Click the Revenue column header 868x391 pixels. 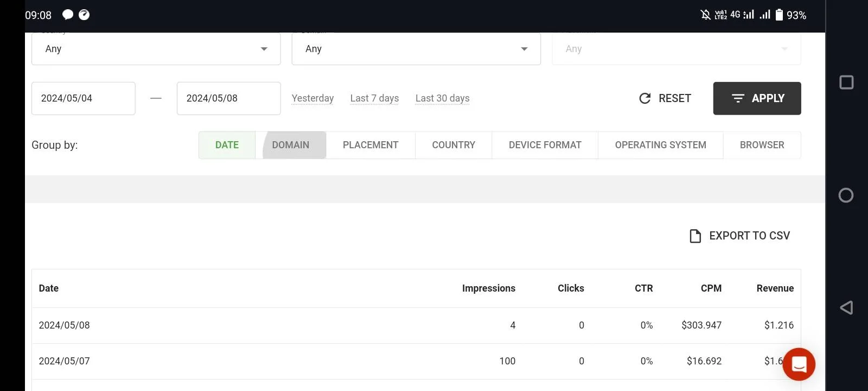775,288
